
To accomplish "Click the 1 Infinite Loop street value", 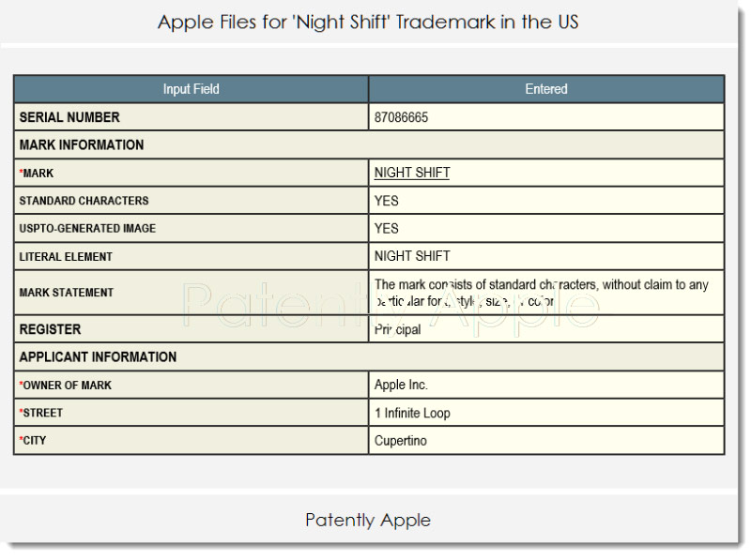I will tap(412, 413).
